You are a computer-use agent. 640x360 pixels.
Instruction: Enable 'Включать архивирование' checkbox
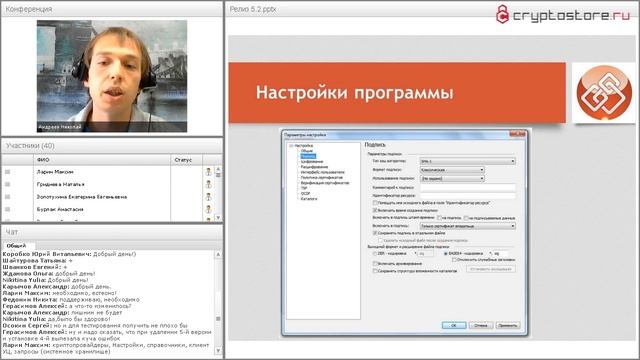[375, 264]
